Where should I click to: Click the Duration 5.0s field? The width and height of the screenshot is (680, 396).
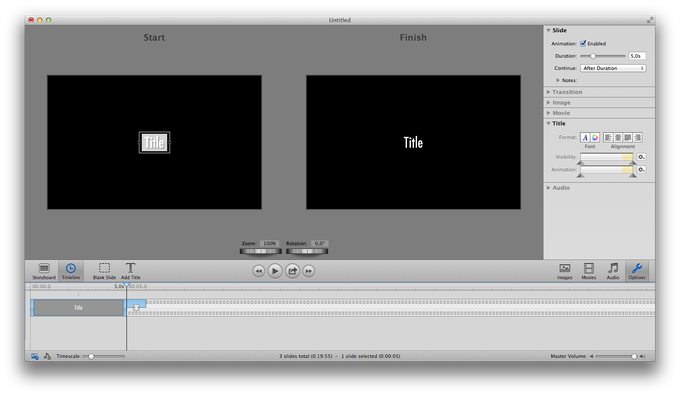(637, 56)
